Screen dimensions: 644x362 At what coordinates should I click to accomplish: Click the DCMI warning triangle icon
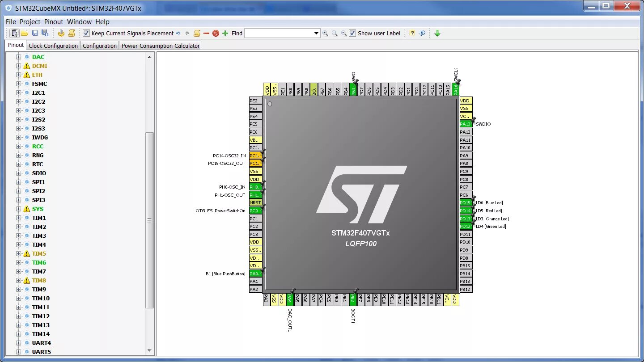[26, 66]
